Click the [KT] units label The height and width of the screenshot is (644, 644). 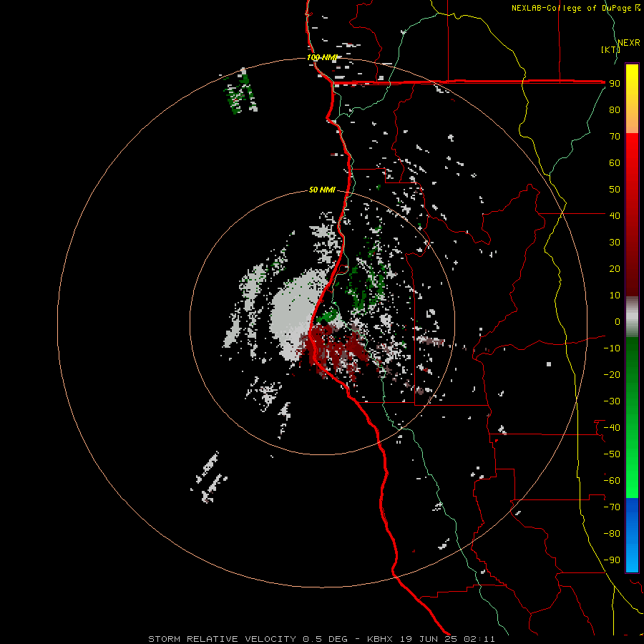pyautogui.click(x=610, y=49)
